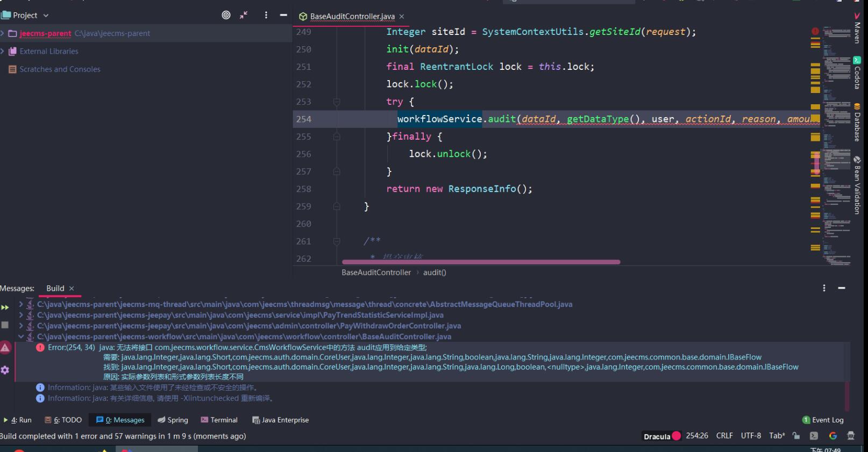
Task: Click the locate-opened-file target icon
Action: pos(226,15)
